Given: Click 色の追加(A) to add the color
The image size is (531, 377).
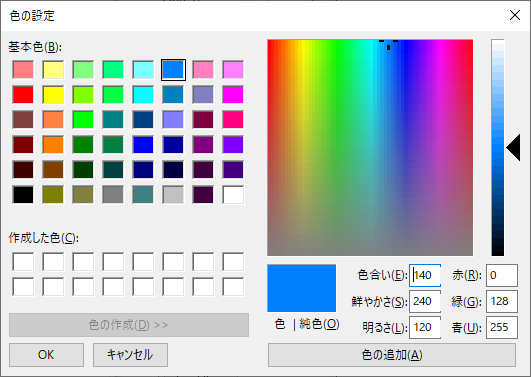Looking at the screenshot, I should coord(392,355).
